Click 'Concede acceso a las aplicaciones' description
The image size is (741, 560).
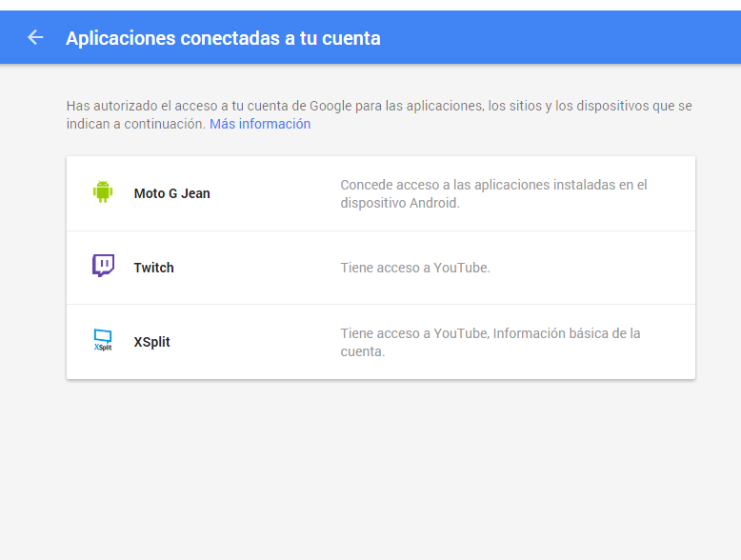tap(493, 193)
